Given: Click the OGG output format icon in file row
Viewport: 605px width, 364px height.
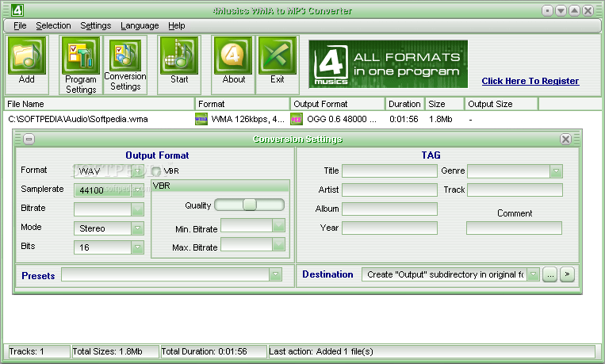Looking at the screenshot, I should click(x=297, y=119).
